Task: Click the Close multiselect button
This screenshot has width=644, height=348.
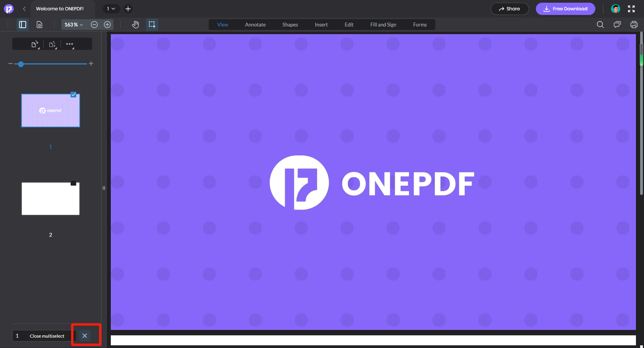Action: 47,336
